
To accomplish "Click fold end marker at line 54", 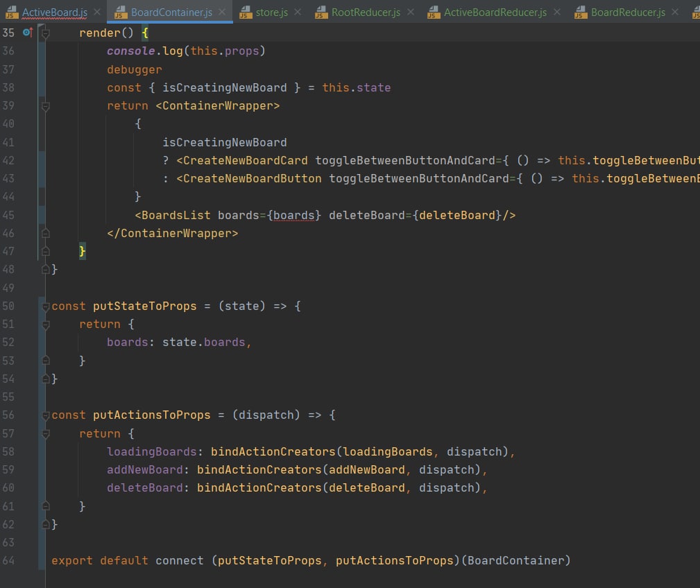I will pyautogui.click(x=46, y=379).
